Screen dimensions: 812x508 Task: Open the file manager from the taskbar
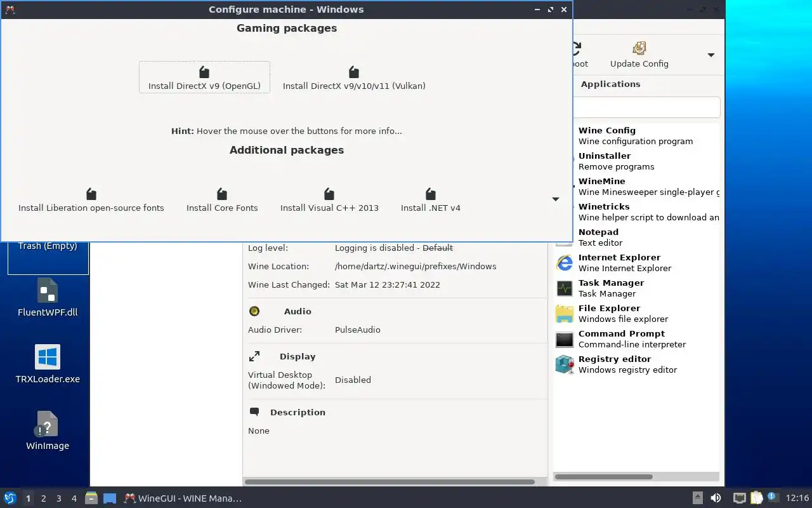pyautogui.click(x=91, y=498)
